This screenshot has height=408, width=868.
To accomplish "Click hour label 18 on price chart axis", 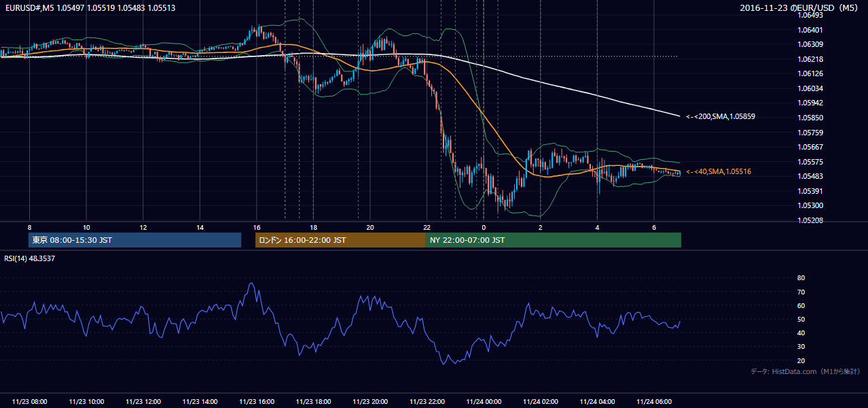I will [313, 227].
